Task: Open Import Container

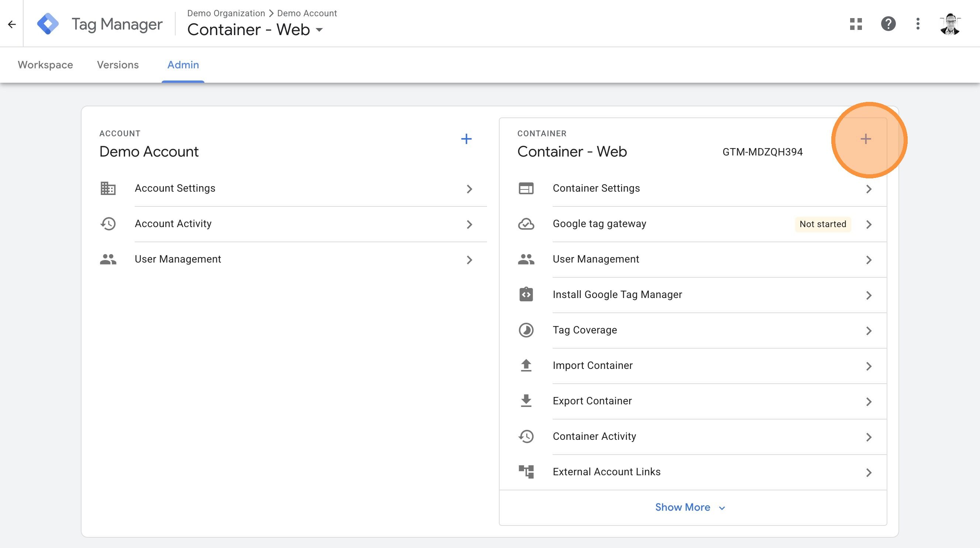Action: pyautogui.click(x=702, y=366)
